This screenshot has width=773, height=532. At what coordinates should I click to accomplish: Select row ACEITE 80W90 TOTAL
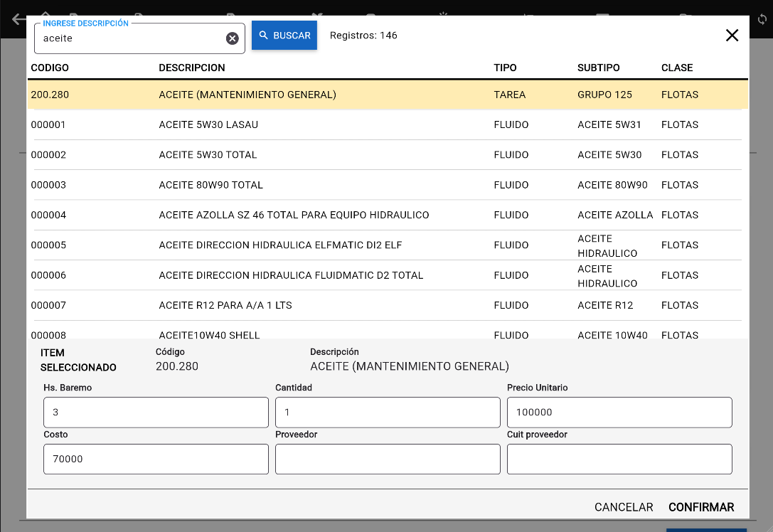point(388,185)
